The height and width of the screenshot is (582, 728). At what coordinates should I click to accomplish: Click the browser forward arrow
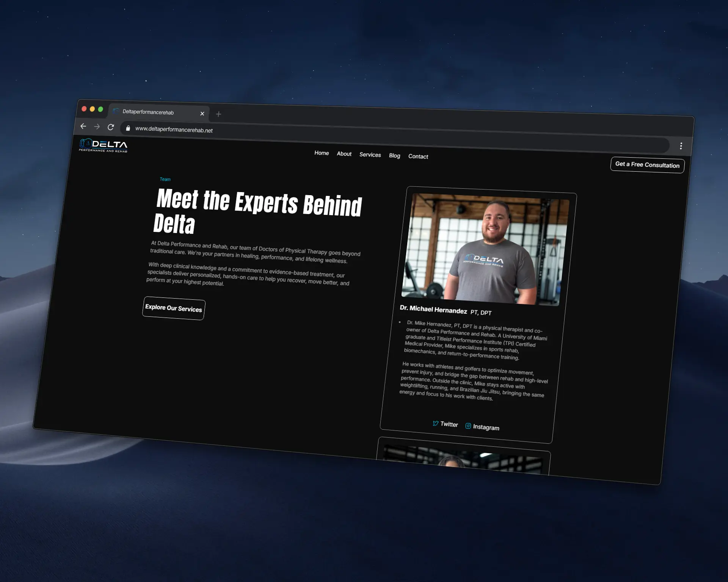click(97, 127)
